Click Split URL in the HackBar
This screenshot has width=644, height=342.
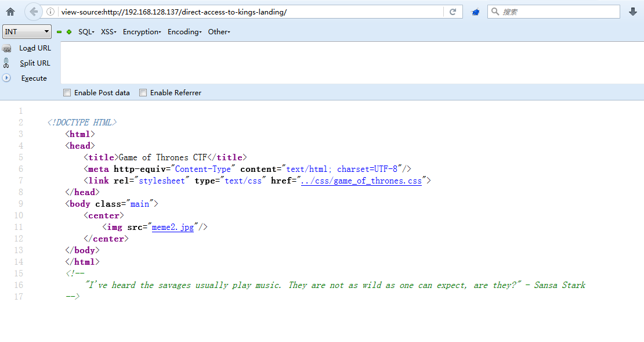point(27,63)
